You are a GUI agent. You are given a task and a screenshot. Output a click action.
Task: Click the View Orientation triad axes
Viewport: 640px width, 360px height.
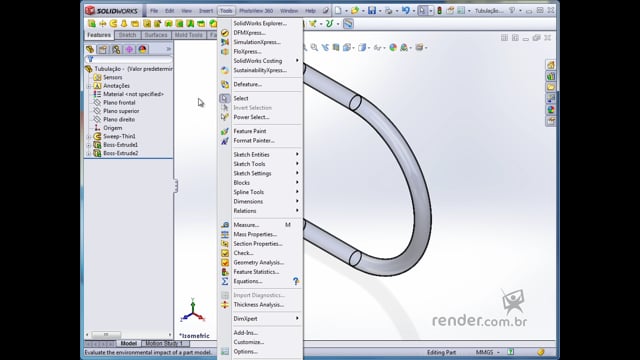(x=192, y=311)
